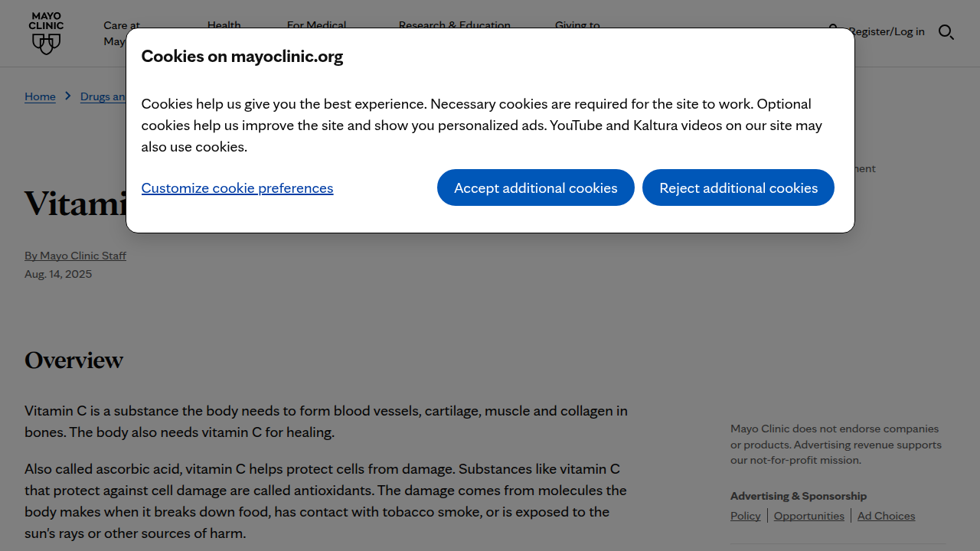Viewport: 980px width, 551px height.
Task: Reject additional cookies
Action: 738,187
